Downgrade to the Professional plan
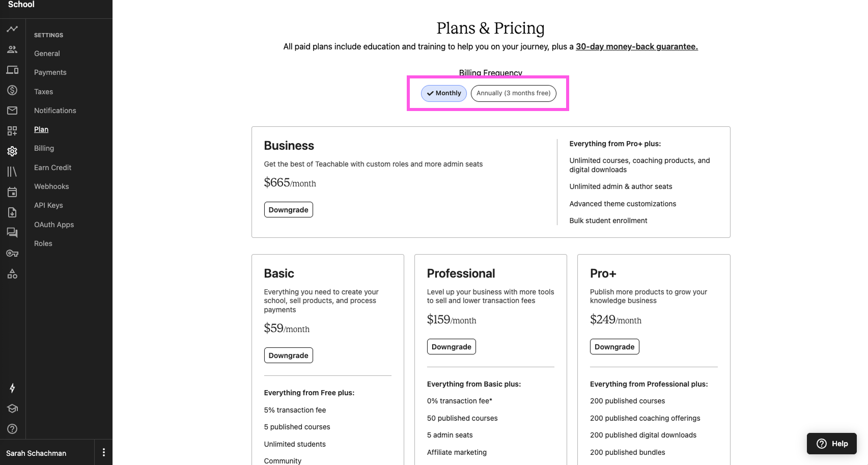 click(452, 347)
